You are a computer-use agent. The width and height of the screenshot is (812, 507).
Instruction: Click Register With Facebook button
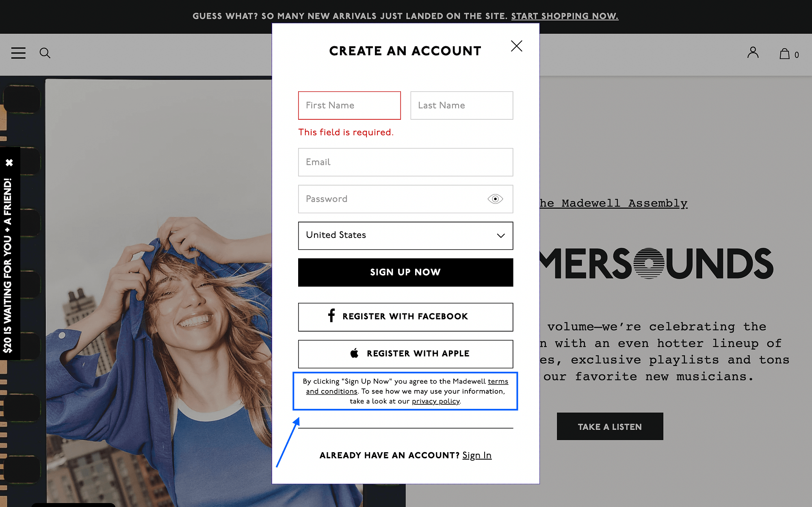tap(405, 317)
